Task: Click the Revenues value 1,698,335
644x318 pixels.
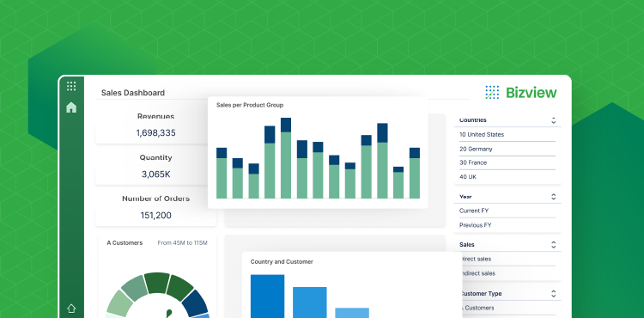Action: pyautogui.click(x=155, y=132)
